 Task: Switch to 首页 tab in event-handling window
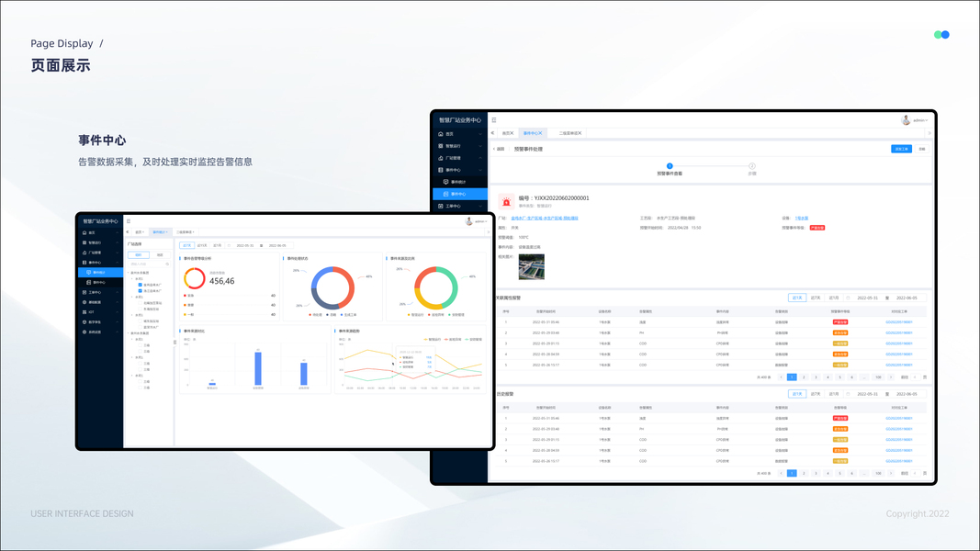coord(506,133)
